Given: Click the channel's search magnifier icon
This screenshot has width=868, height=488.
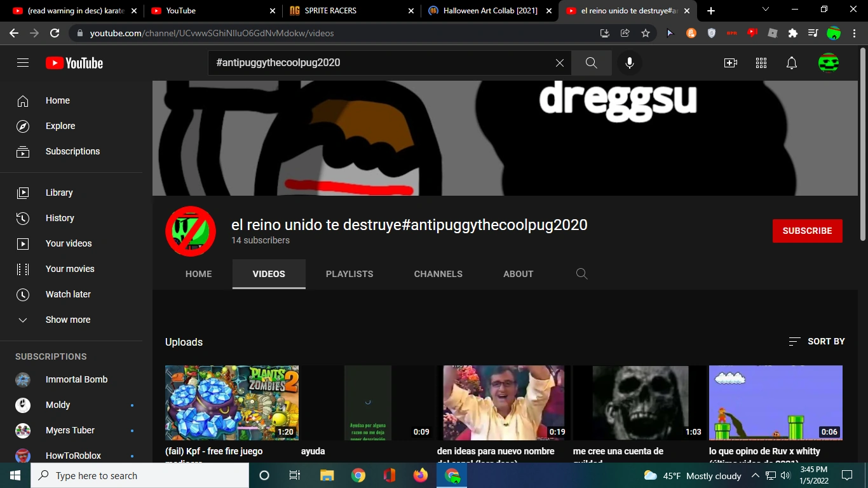Looking at the screenshot, I should [581, 274].
